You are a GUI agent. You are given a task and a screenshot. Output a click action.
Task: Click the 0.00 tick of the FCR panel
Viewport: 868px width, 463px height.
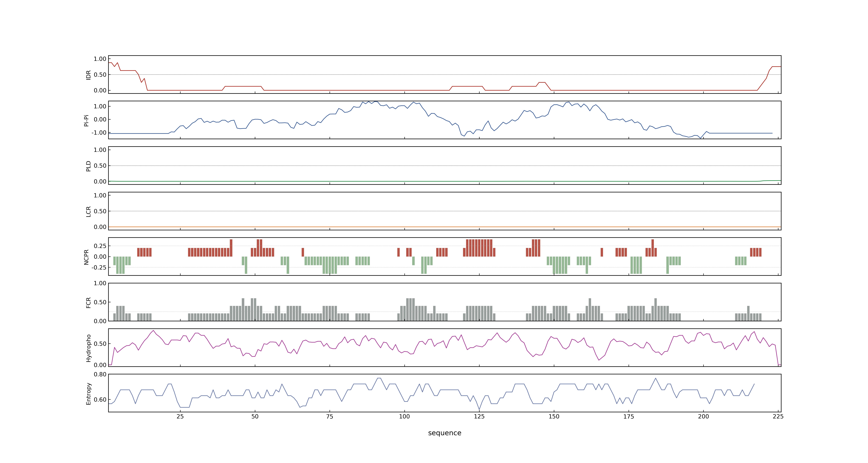click(100, 321)
